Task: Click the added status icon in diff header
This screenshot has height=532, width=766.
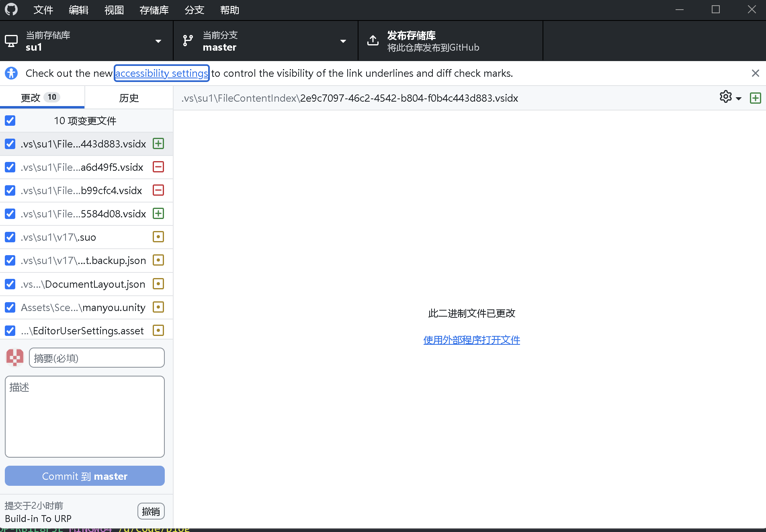Action: point(755,98)
